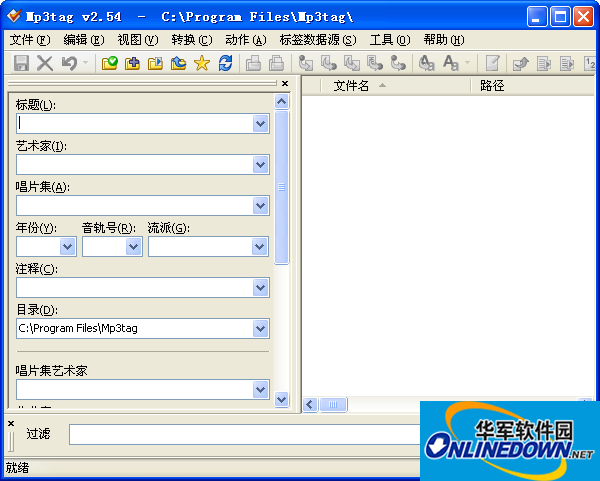
Task: Click the Filename to Tag convert icon
Action: pyautogui.click(x=329, y=63)
